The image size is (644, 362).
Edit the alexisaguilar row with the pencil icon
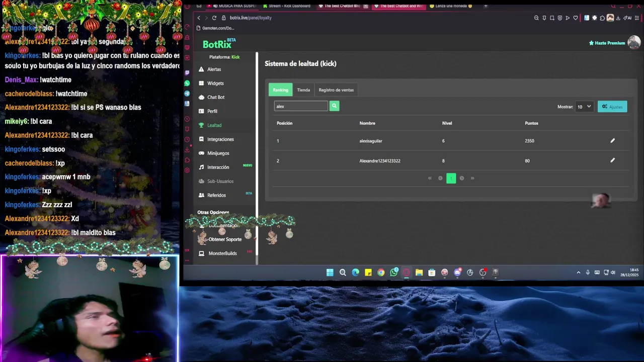click(612, 141)
